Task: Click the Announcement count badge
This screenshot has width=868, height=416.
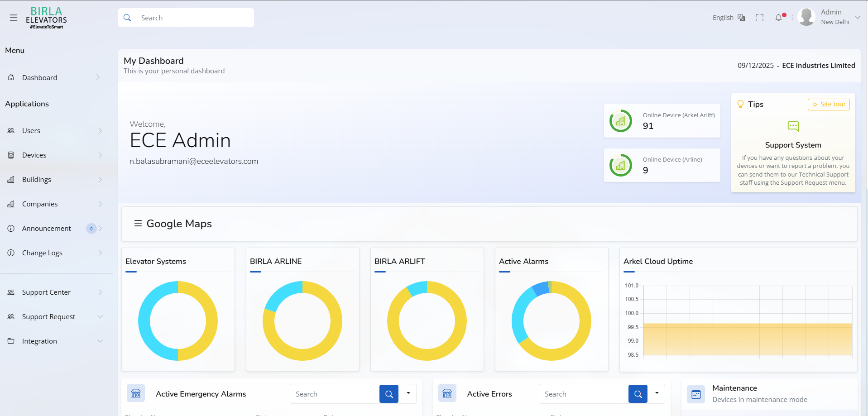Action: pyautogui.click(x=91, y=229)
